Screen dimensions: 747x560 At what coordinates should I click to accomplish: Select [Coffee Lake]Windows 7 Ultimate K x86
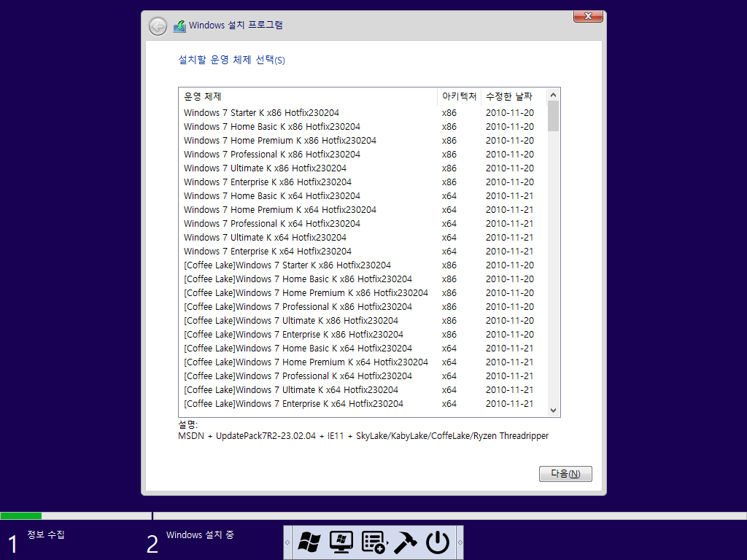[363, 321]
